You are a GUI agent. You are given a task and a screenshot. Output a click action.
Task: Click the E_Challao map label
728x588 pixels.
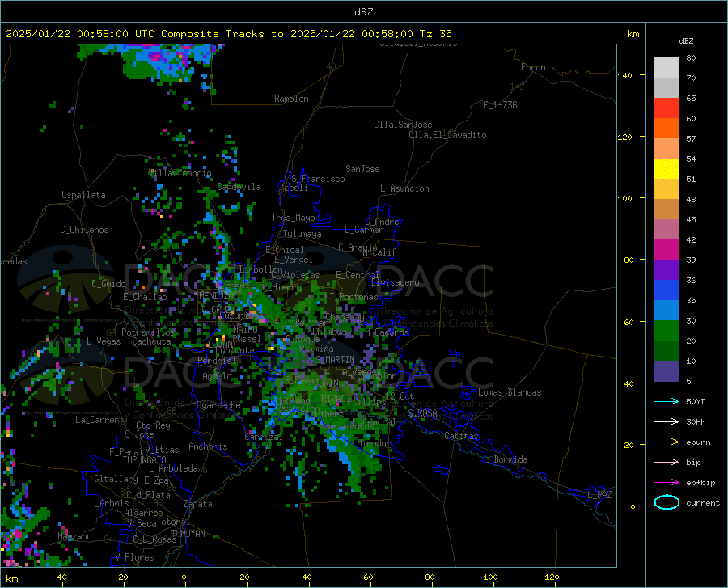click(145, 297)
